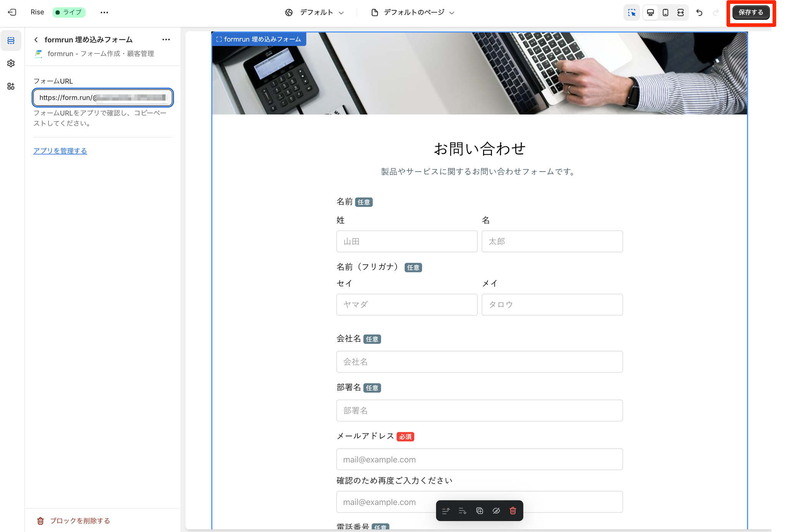The width and height of the screenshot is (787, 532).
Task: Delete the block via the red trash icon
Action: tap(513, 510)
